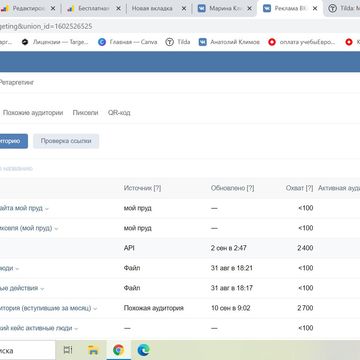Click the blue create audience button
Image resolution: width=360 pixels, height=360 pixels.
pos(13,141)
